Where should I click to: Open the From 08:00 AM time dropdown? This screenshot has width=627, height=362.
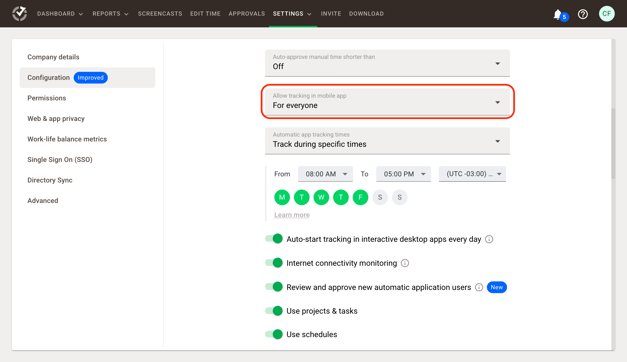(325, 174)
